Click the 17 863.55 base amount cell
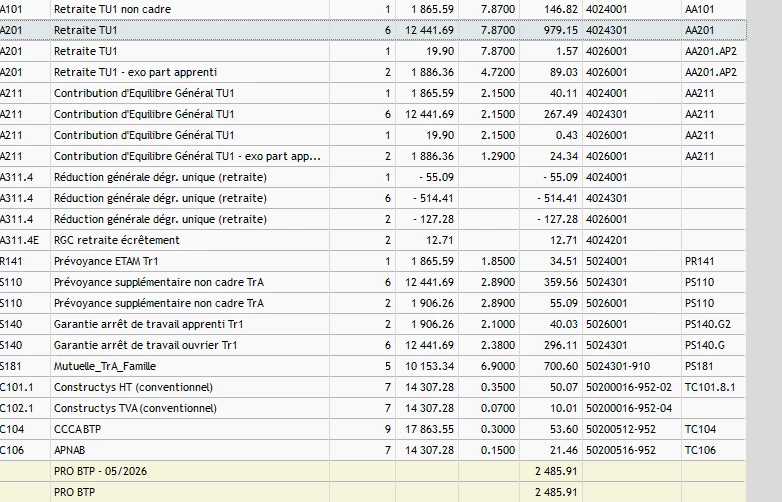The width and height of the screenshot is (782, 502). (x=427, y=429)
